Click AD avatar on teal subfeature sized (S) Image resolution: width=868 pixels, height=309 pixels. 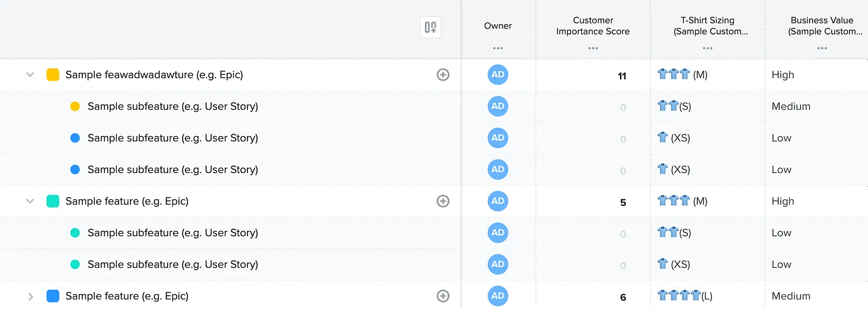tap(498, 233)
